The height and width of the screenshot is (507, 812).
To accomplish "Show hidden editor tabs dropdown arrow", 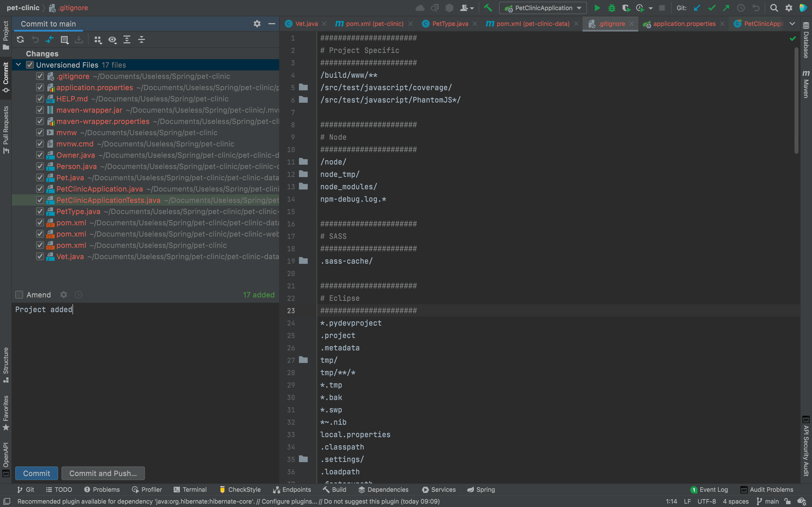I will (x=792, y=23).
